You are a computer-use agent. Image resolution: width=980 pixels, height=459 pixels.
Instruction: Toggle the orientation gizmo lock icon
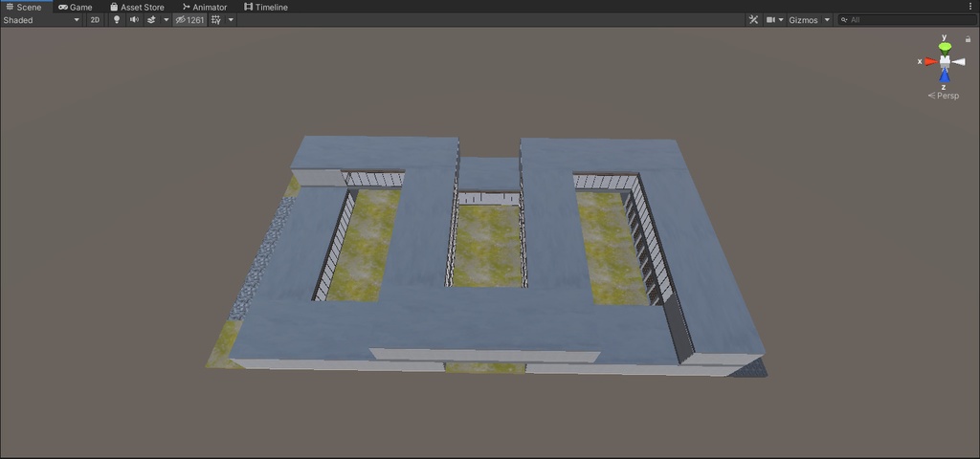pyautogui.click(x=969, y=38)
